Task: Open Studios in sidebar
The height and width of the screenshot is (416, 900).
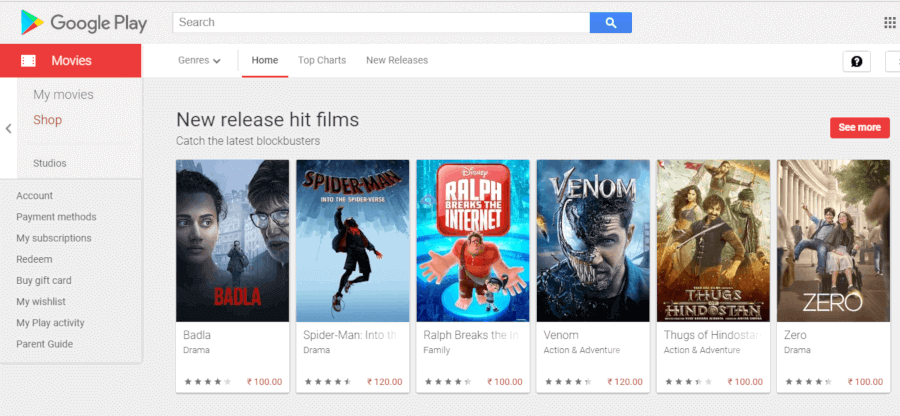Action: click(x=50, y=163)
